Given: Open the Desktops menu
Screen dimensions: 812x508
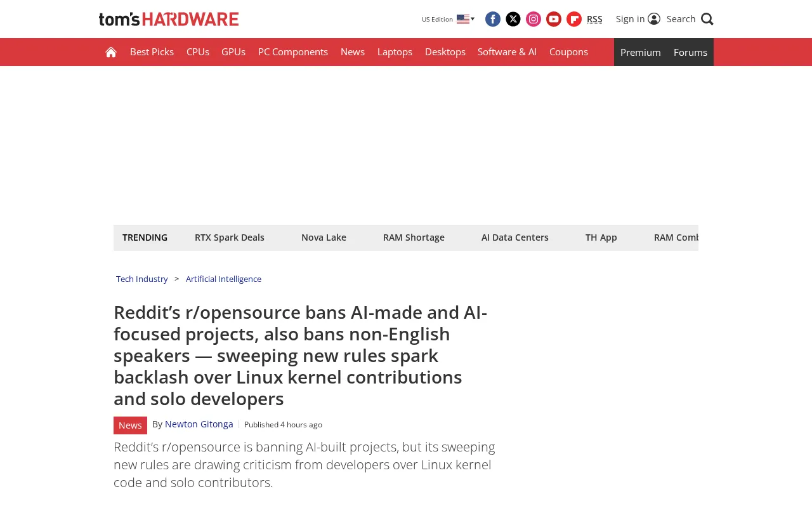Looking at the screenshot, I should point(445,52).
